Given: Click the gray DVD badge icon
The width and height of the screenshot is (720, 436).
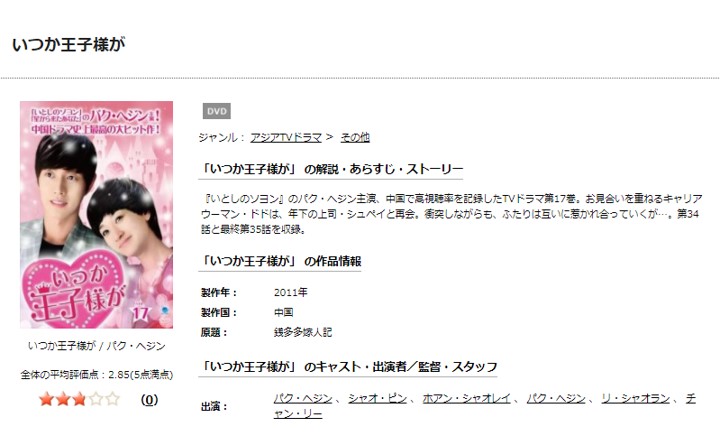Looking at the screenshot, I should click(217, 111).
